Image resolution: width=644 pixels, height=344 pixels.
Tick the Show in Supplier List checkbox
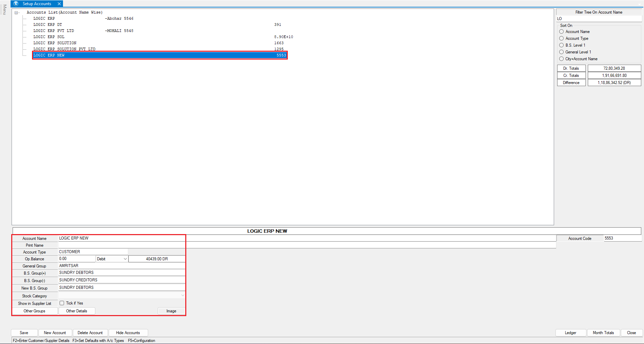click(62, 303)
